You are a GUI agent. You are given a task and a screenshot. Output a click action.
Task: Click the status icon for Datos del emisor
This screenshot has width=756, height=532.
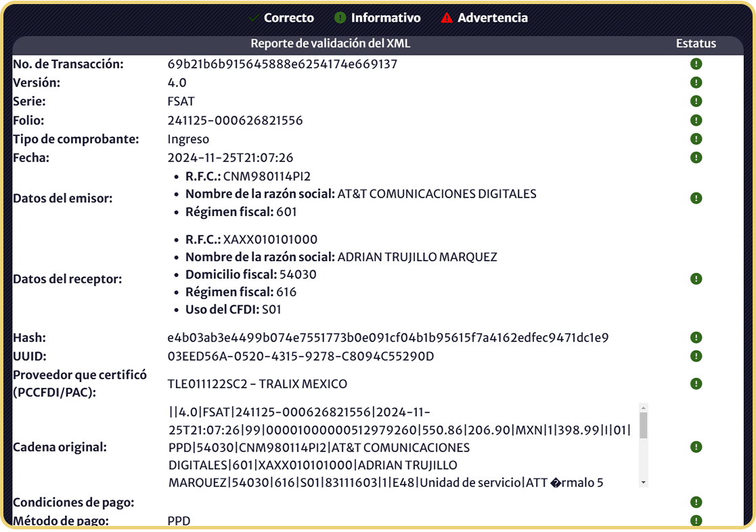(696, 198)
